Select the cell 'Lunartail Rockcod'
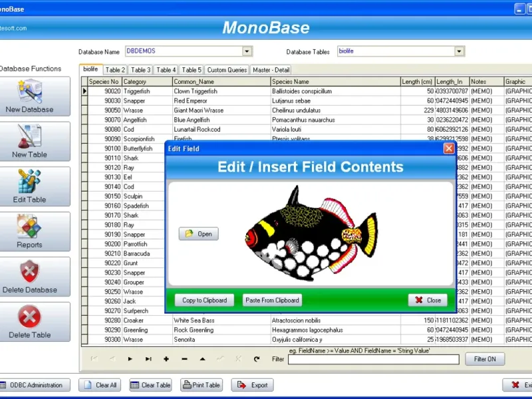Viewport: 532px width, 399px height. (221, 129)
